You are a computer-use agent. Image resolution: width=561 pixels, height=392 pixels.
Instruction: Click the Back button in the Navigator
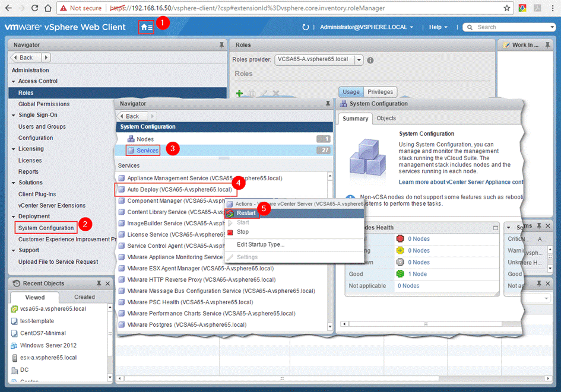click(x=25, y=57)
